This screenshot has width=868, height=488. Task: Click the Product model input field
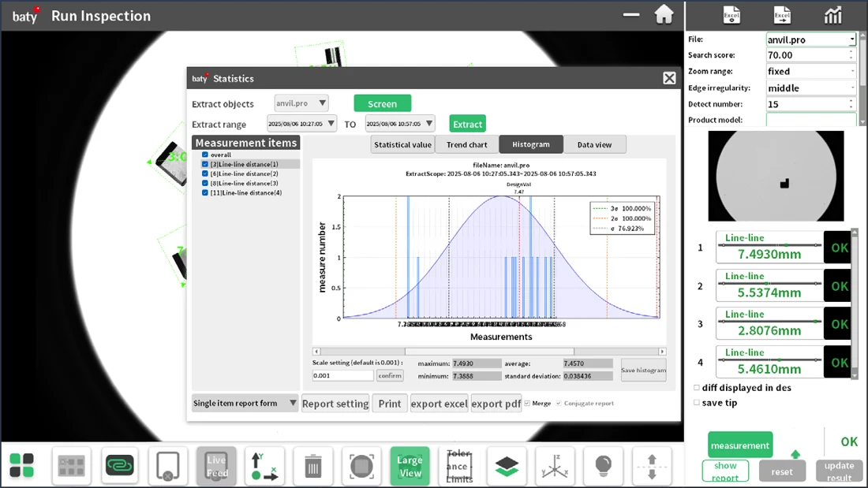810,120
